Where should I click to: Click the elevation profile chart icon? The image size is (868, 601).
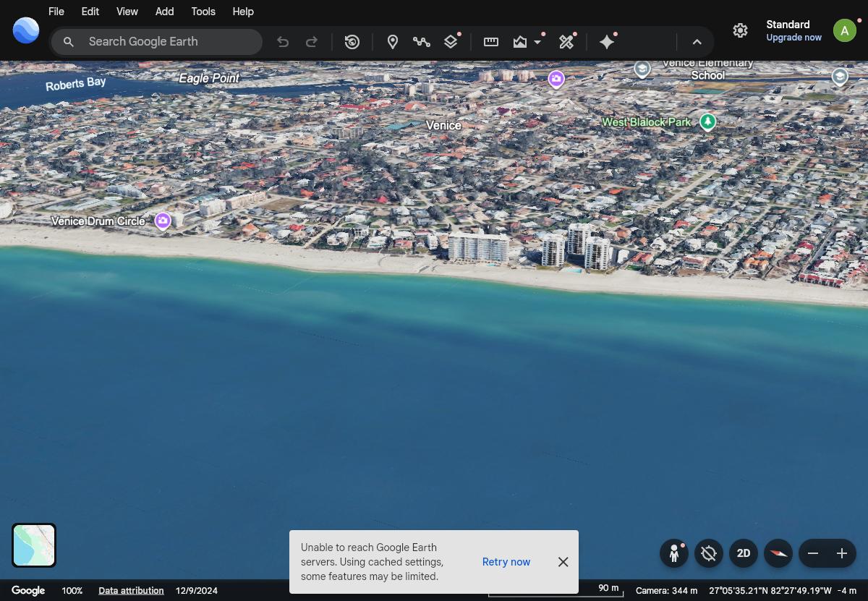coord(520,42)
